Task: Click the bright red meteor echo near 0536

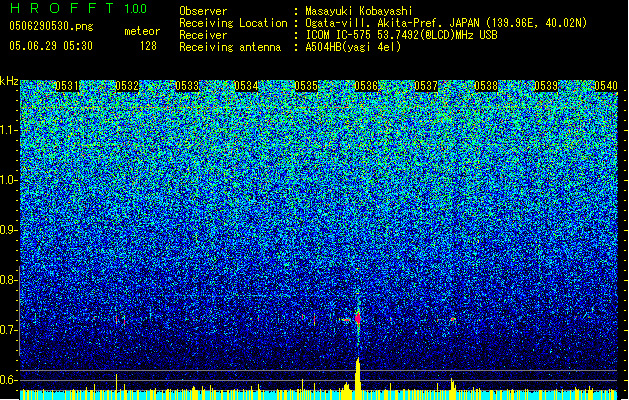Action: coord(358,319)
